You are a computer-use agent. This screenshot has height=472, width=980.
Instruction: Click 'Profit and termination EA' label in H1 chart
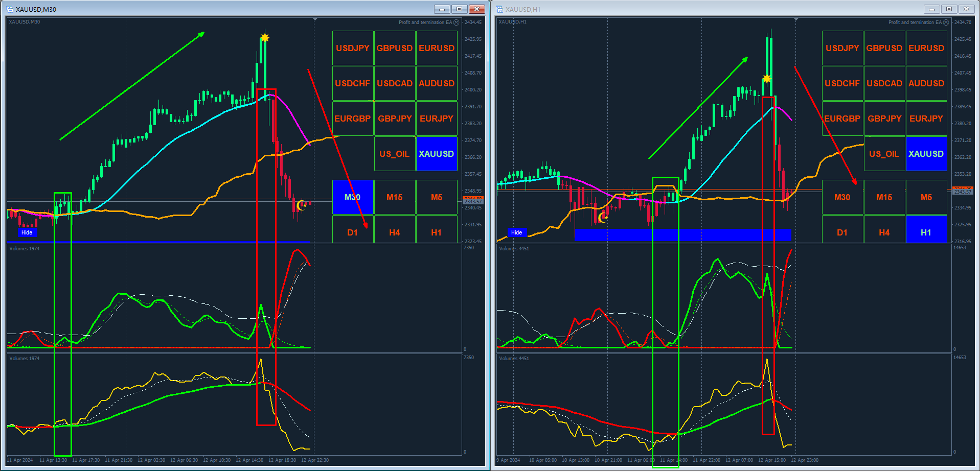(x=915, y=22)
